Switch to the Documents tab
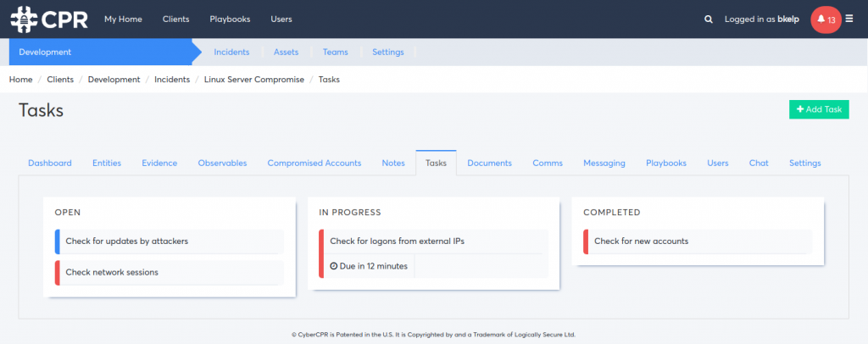Viewport: 868px width, 344px height. click(489, 164)
